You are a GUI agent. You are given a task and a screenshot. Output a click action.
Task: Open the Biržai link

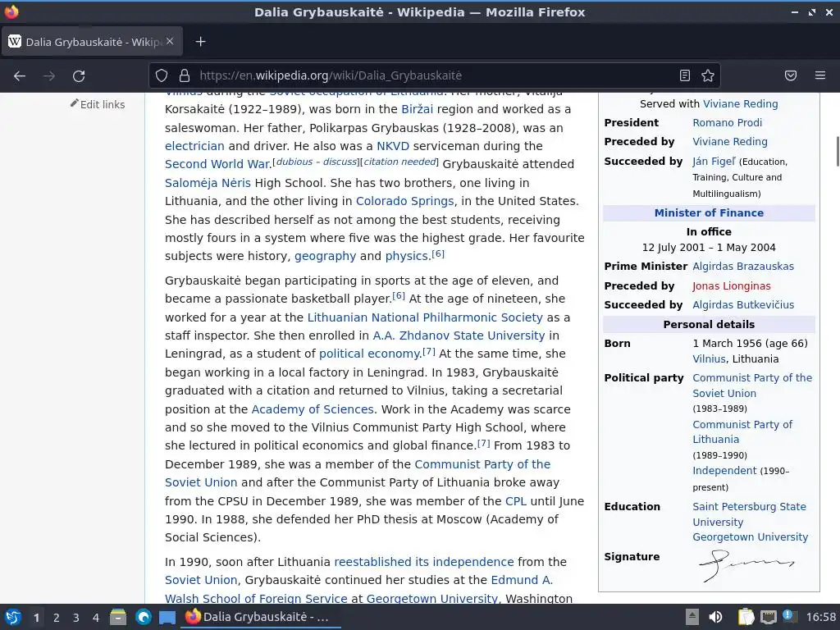click(x=418, y=109)
